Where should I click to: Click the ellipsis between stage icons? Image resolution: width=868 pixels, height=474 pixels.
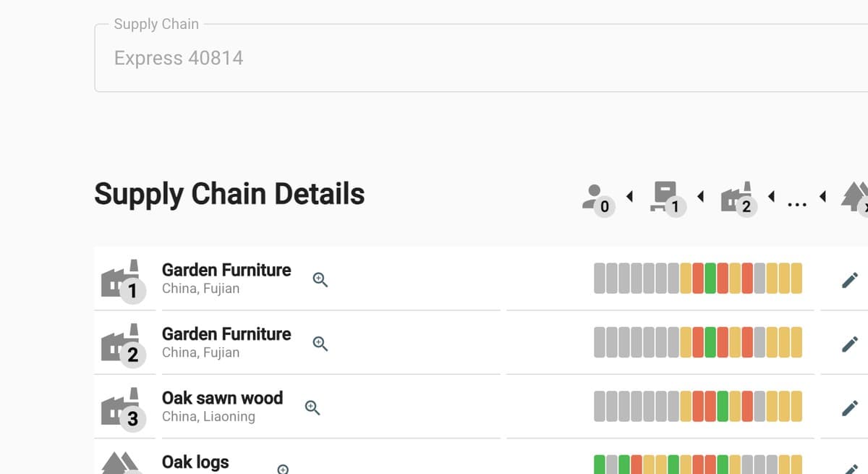[x=796, y=204]
